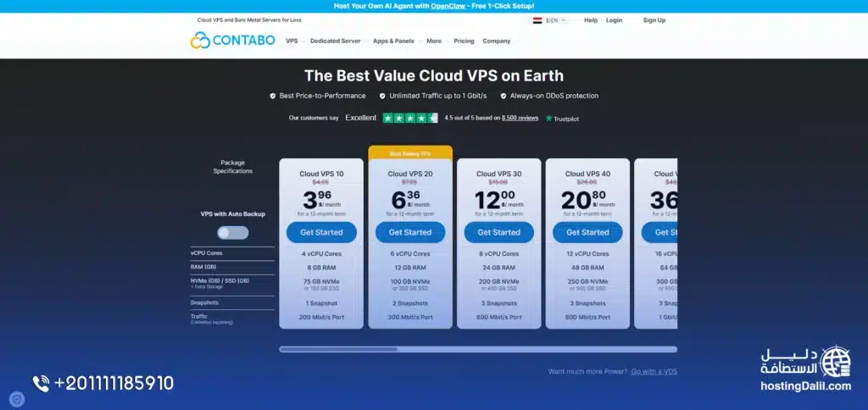Click Get Started for Cloud VPS 40
Screen dimensions: 868x410
[587, 232]
